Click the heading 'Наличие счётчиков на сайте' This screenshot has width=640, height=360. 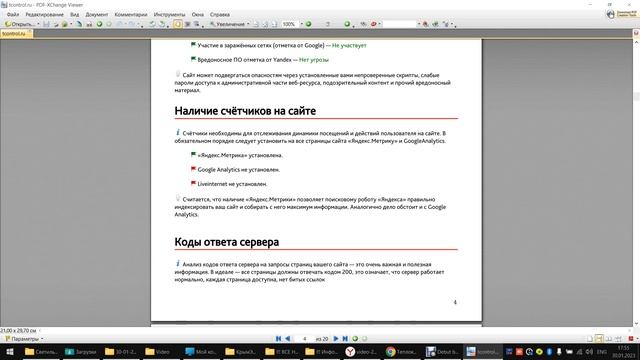click(x=245, y=111)
